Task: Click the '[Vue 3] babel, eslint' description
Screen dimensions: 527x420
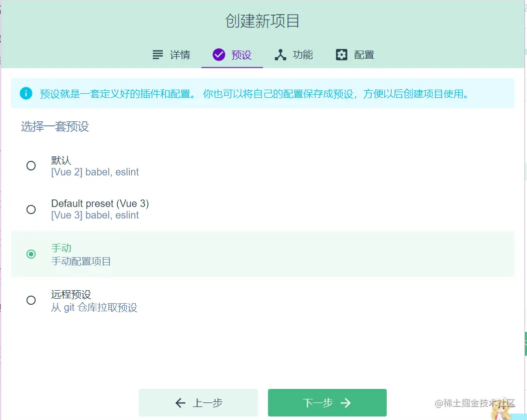Action: click(x=95, y=215)
